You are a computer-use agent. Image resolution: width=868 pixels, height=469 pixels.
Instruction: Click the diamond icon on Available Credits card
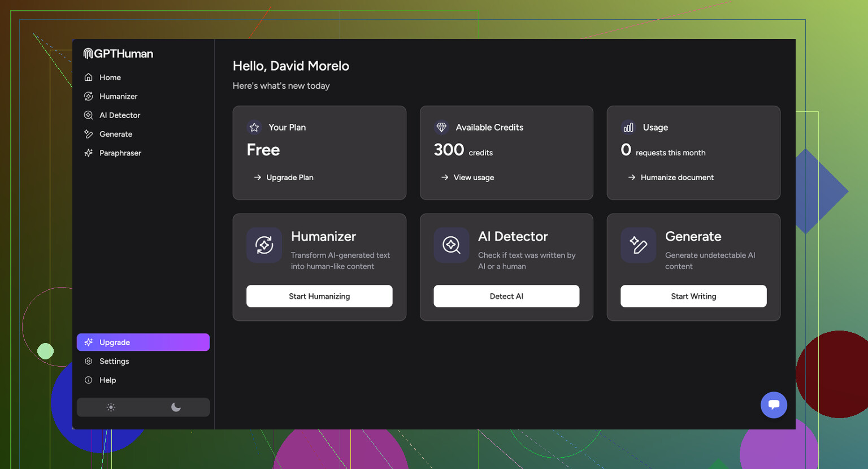click(x=441, y=127)
